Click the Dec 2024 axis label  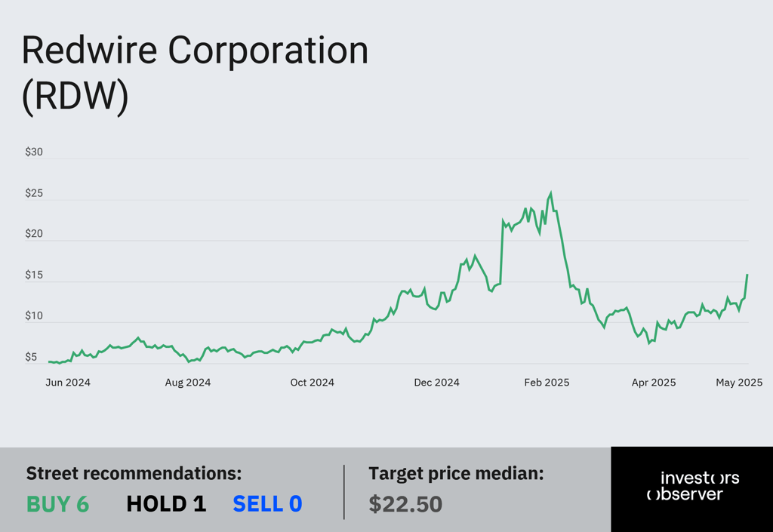(437, 383)
